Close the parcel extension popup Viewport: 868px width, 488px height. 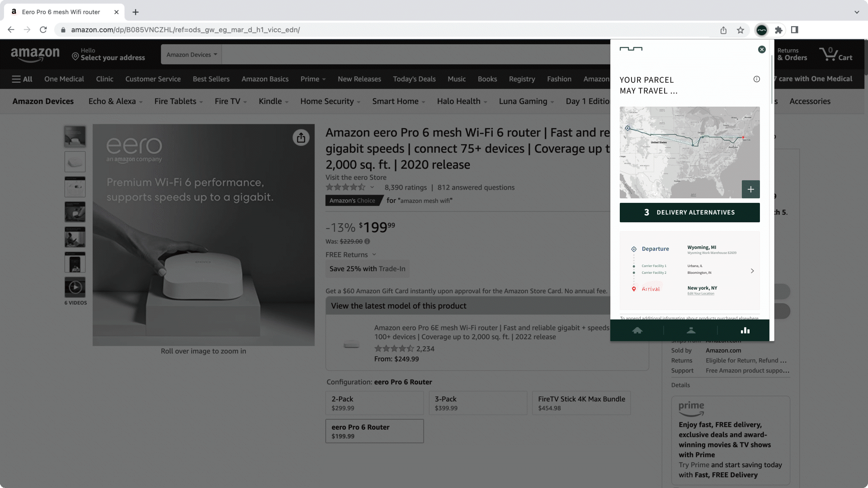(x=762, y=50)
